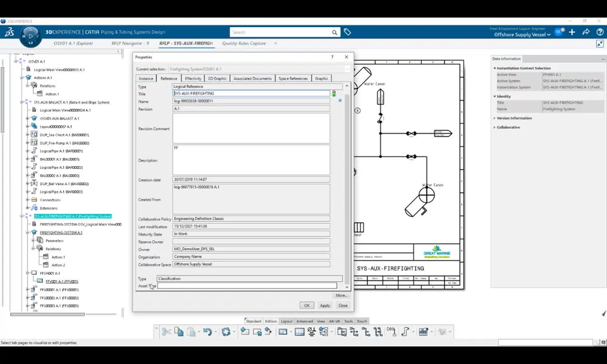Click the DUP_Ball Valve icon in the tree

(x=34, y=184)
